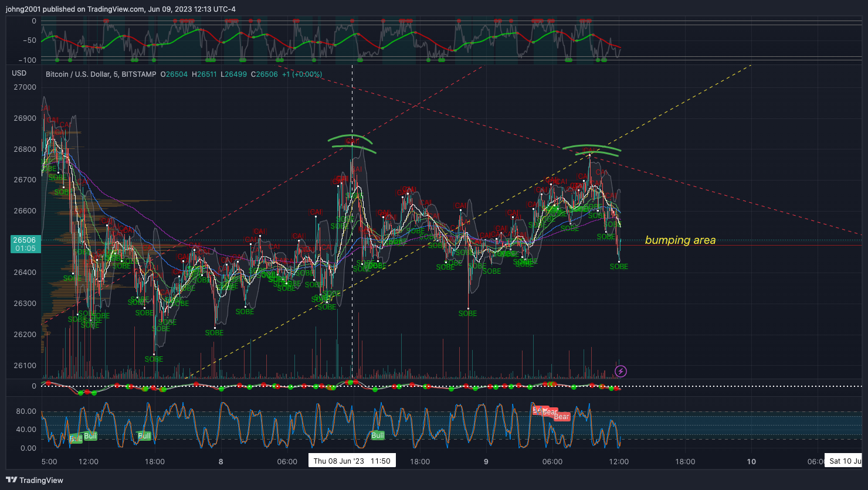Click the SOBE label below the latest candle

point(619,267)
